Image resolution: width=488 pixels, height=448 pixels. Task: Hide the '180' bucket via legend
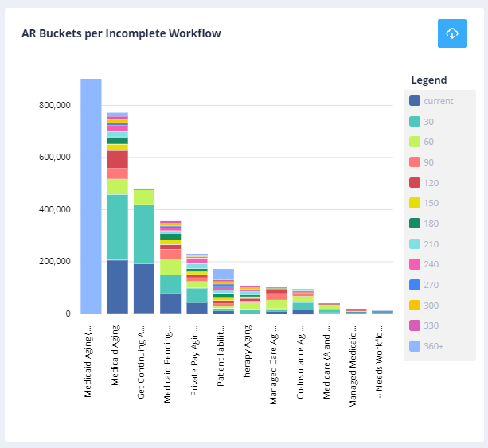tap(430, 224)
